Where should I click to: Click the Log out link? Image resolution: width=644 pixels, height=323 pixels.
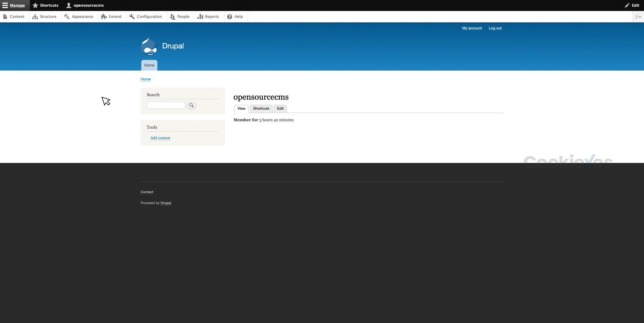[495, 28]
